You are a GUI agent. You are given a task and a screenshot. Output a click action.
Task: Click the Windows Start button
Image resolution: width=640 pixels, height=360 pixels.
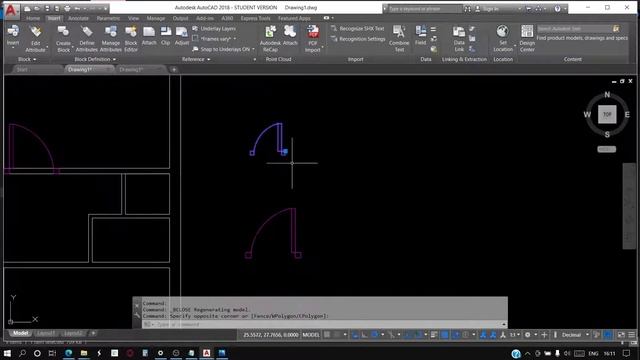coord(7,353)
